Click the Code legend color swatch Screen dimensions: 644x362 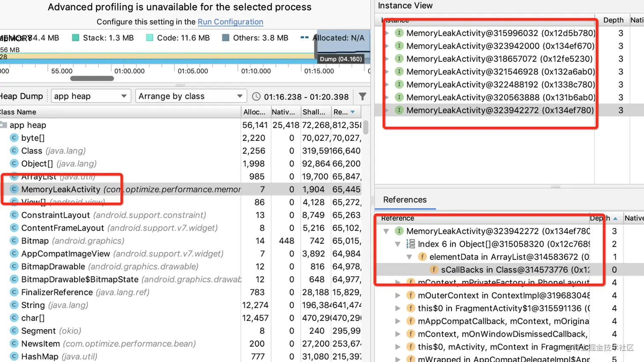click(149, 38)
